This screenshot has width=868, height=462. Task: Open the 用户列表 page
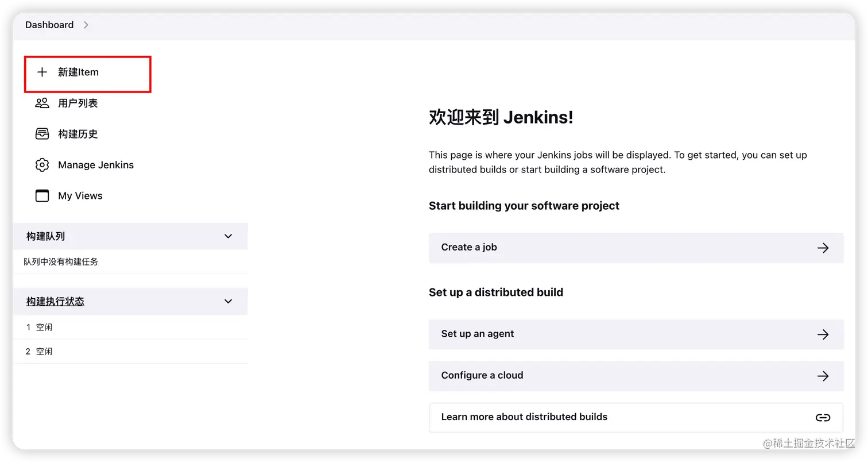78,103
